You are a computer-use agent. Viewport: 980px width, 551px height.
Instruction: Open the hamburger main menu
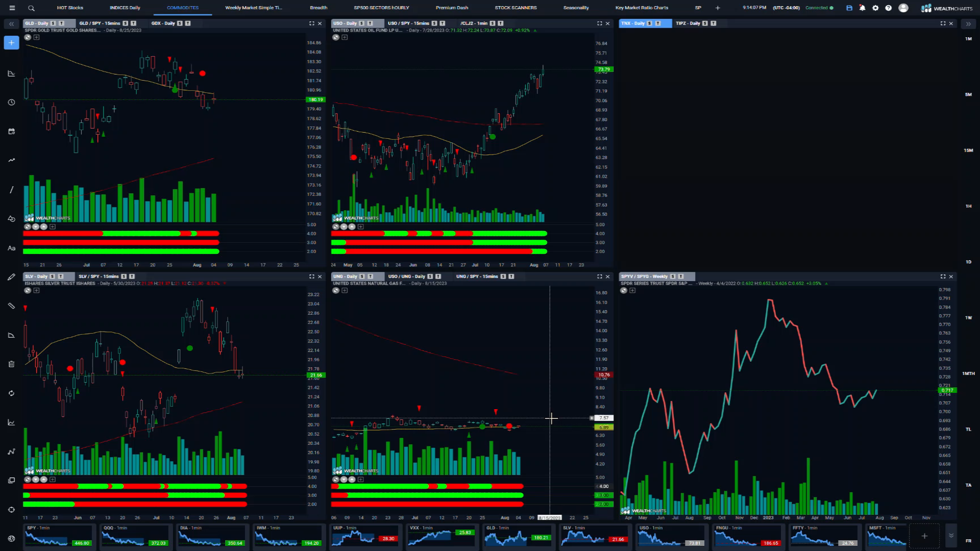[x=12, y=8]
